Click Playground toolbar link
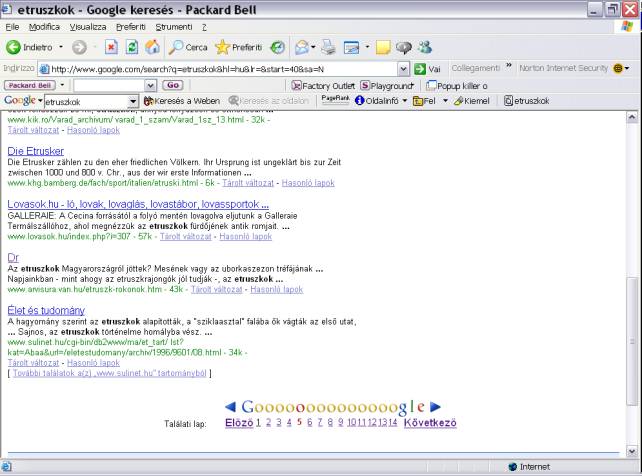Screen dimensions: 642x476 pyautogui.click(x=387, y=86)
